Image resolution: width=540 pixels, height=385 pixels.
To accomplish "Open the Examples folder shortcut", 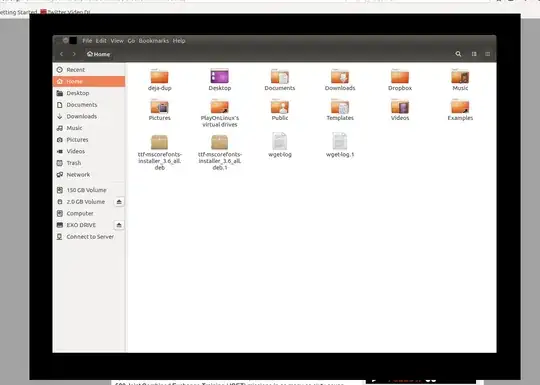I will pos(460,110).
